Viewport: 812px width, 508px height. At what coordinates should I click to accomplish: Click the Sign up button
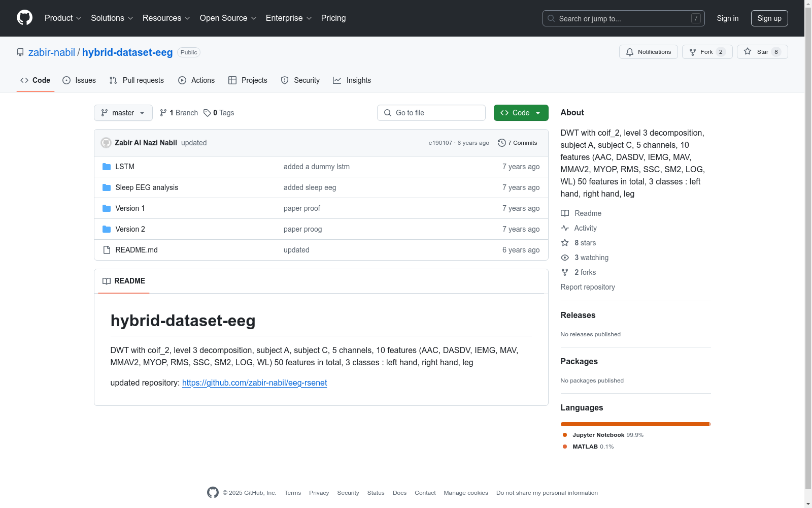coord(769,18)
